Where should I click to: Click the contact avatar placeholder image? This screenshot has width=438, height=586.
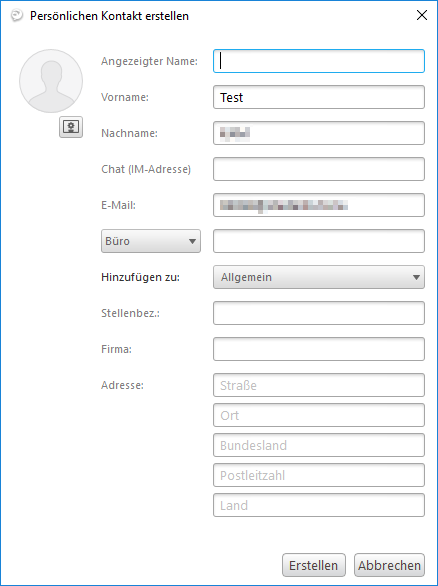[x=51, y=81]
